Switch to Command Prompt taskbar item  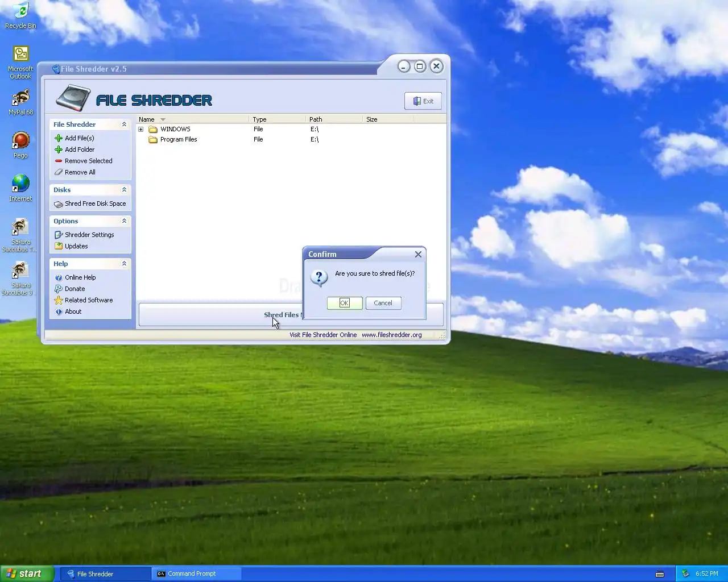tap(197, 574)
